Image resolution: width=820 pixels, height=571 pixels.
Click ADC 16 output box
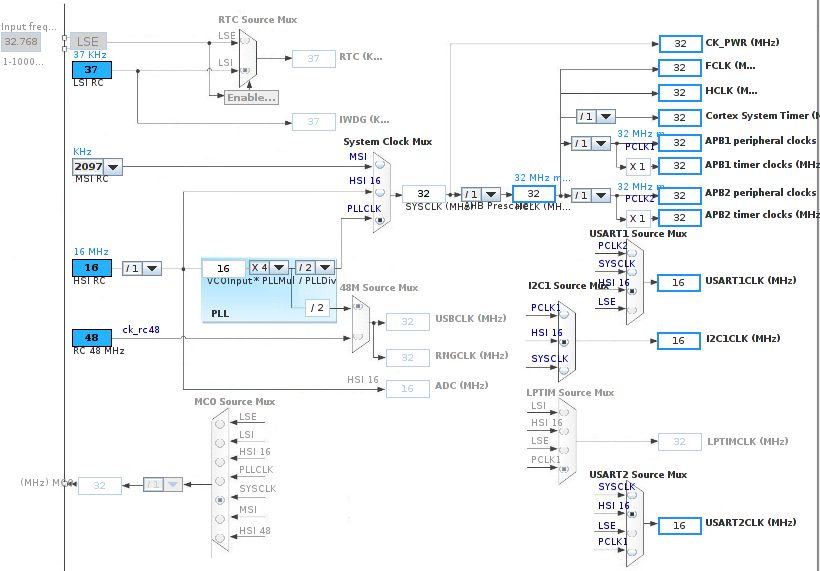407,389
